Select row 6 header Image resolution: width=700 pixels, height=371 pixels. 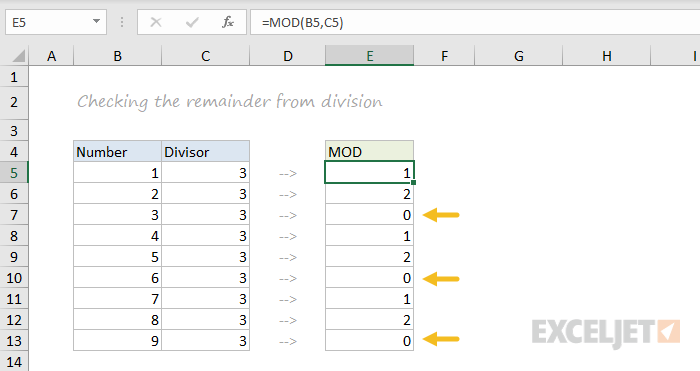14,194
